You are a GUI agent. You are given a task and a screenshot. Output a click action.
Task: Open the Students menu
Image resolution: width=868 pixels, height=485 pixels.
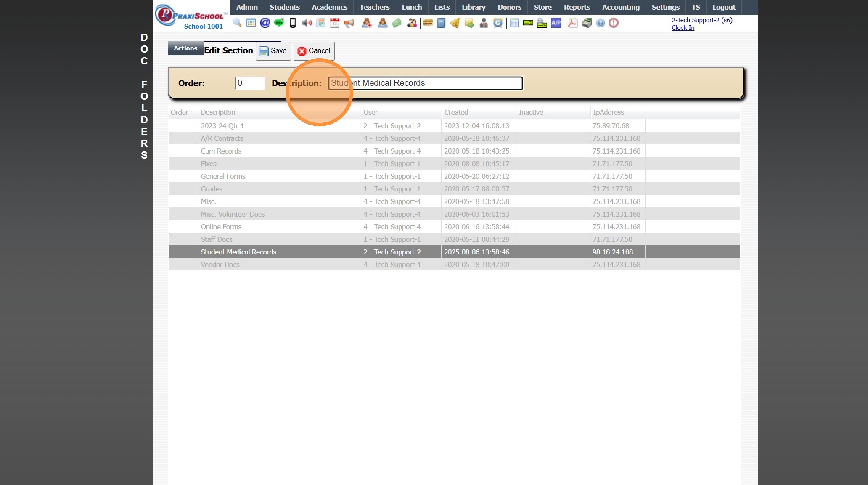(x=285, y=7)
